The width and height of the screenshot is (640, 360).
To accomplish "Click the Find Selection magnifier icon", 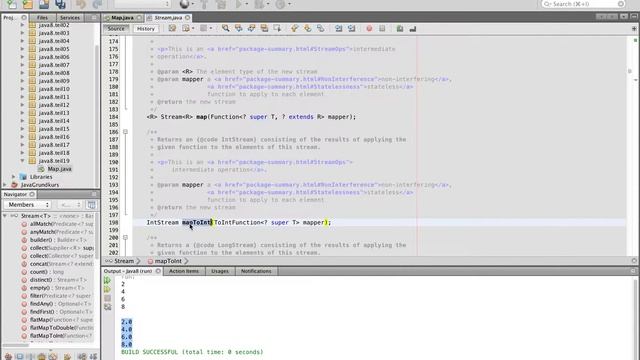I will tap(225, 28).
